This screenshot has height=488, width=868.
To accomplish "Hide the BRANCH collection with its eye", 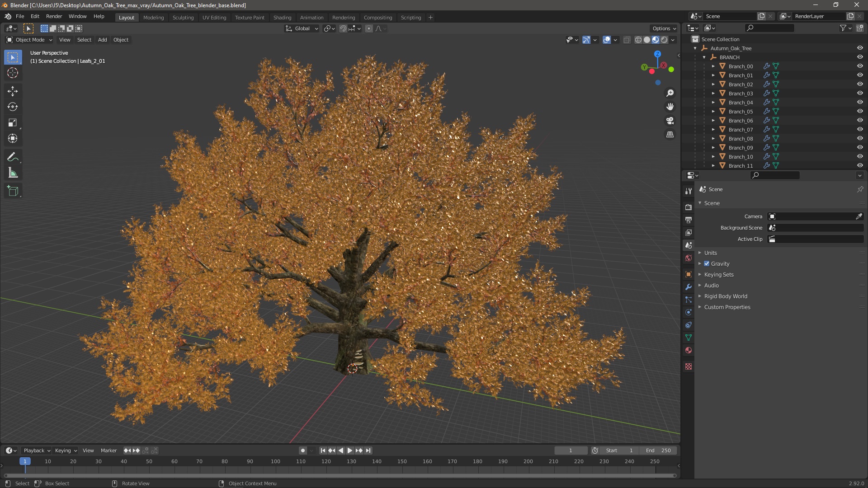I will 860,57.
